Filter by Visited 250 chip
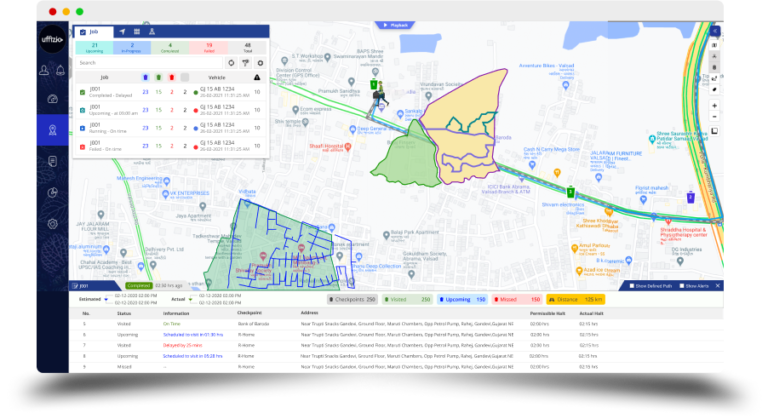The image size is (768, 419). click(x=407, y=299)
